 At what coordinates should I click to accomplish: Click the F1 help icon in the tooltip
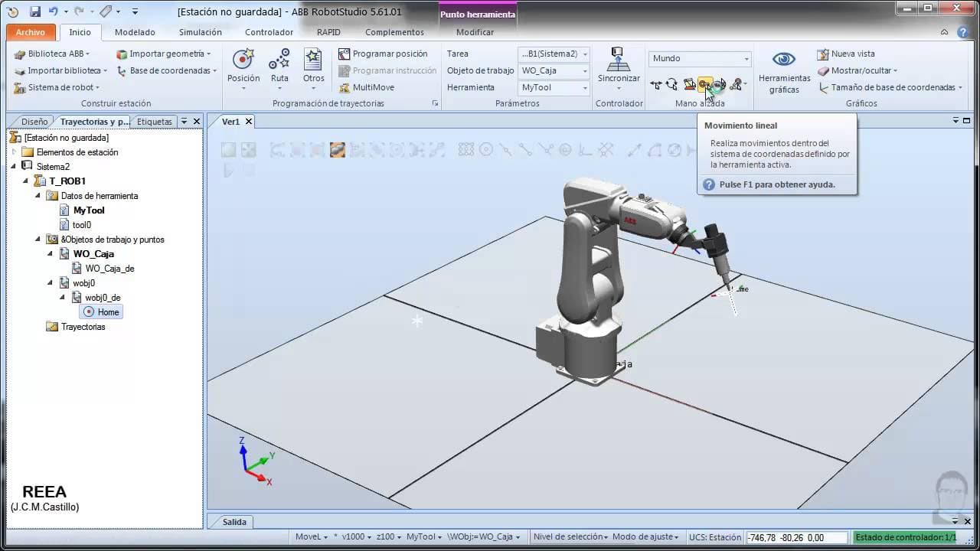click(x=709, y=184)
